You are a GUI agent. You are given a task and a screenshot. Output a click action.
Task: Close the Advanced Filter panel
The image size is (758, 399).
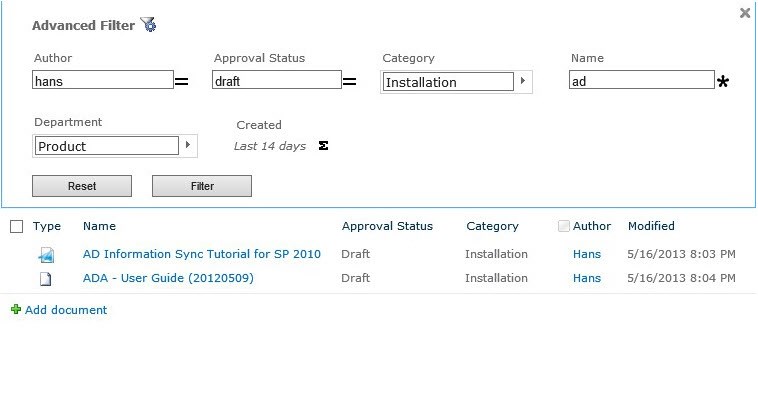point(745,13)
